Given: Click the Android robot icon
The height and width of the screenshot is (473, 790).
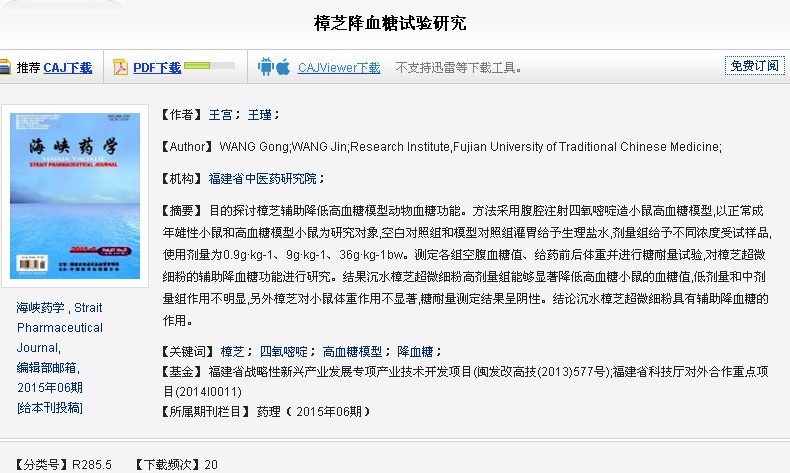Looking at the screenshot, I should pyautogui.click(x=266, y=68).
